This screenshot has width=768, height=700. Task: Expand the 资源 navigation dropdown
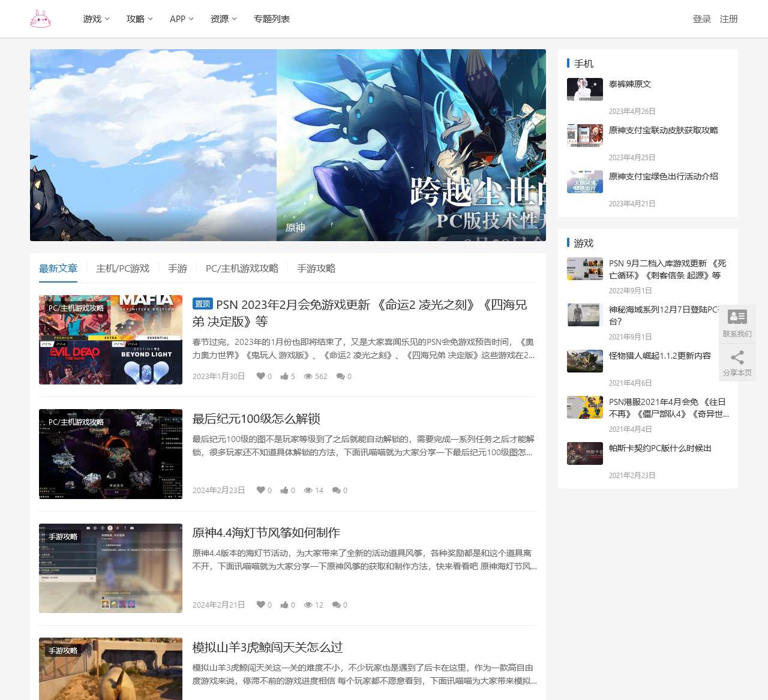coord(223,19)
